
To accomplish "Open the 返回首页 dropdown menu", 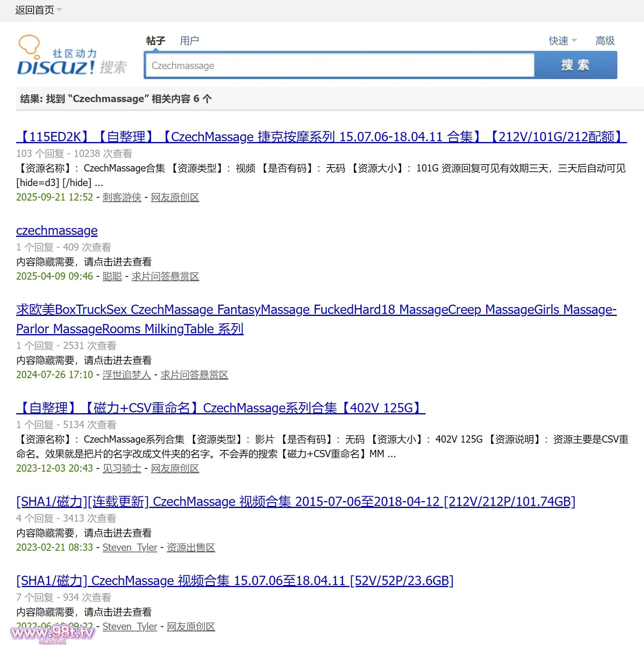I will pyautogui.click(x=38, y=10).
